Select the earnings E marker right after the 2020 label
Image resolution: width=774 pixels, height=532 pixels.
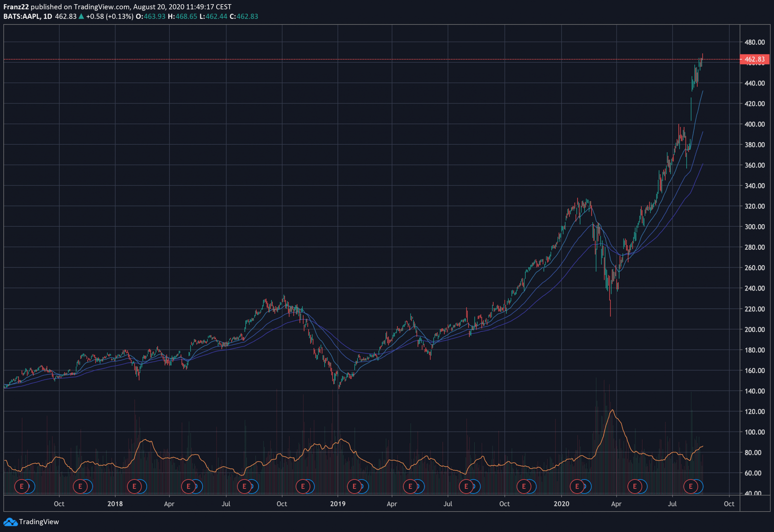[x=577, y=486]
